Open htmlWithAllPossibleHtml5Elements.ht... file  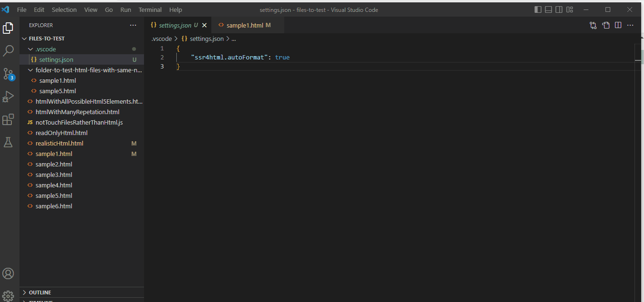pos(82,101)
